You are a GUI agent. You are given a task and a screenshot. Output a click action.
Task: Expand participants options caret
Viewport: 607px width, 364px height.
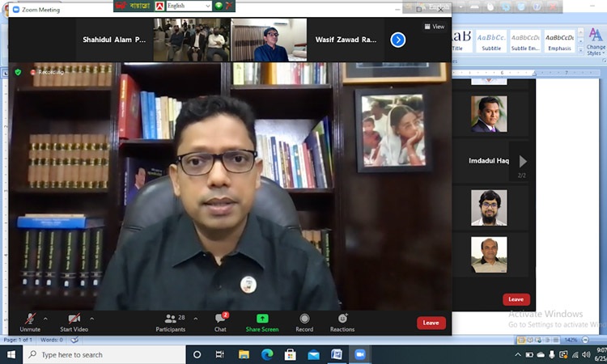[196, 319]
